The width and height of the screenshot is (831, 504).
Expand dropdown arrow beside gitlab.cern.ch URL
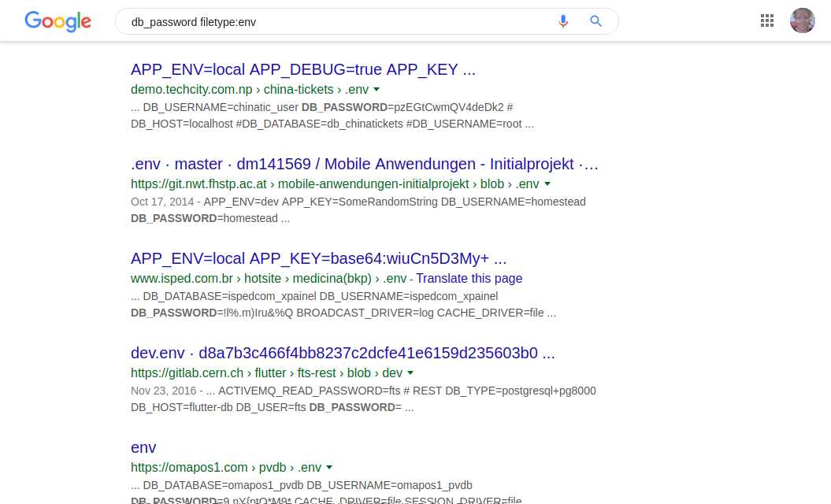[x=410, y=372]
